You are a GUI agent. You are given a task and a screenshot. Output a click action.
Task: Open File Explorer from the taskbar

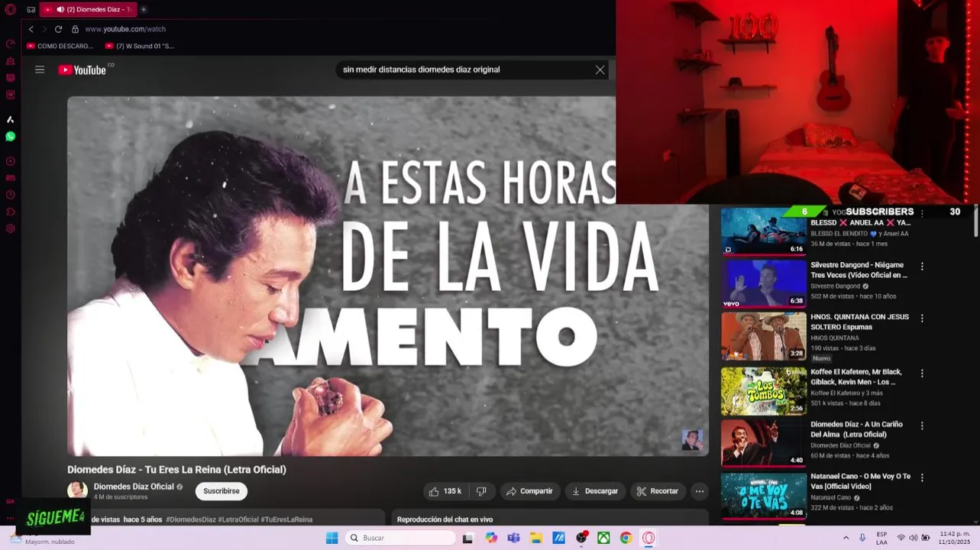[x=536, y=538]
